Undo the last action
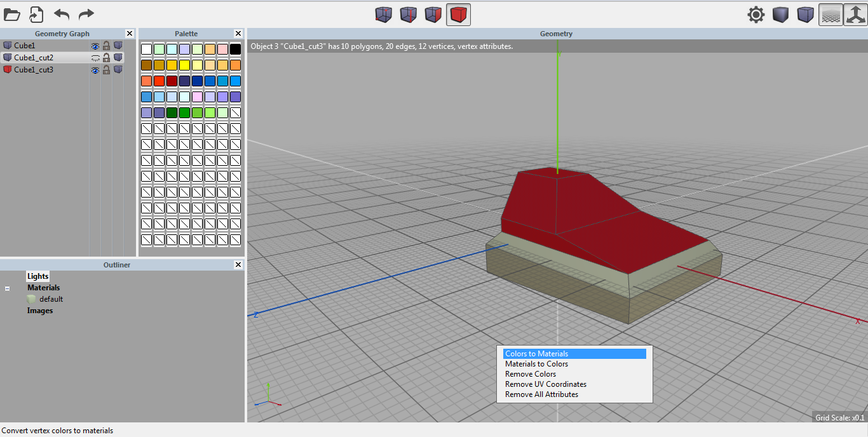 tap(62, 14)
